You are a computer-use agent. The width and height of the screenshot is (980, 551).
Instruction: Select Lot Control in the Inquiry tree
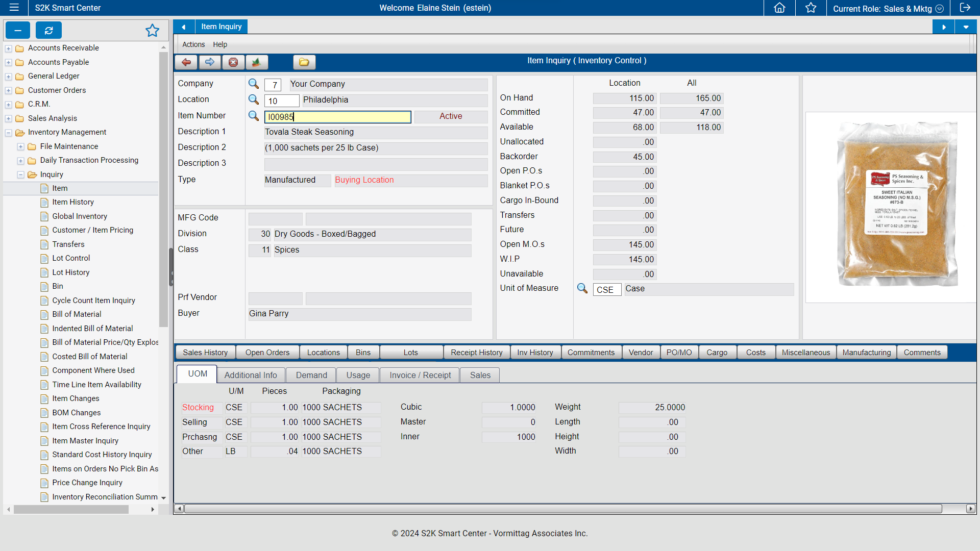(x=71, y=258)
